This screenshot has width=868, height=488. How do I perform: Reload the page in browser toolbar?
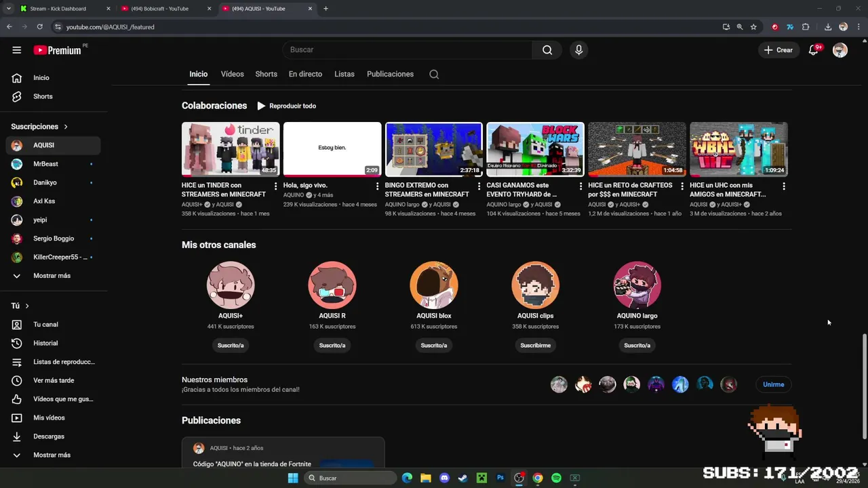(x=39, y=27)
